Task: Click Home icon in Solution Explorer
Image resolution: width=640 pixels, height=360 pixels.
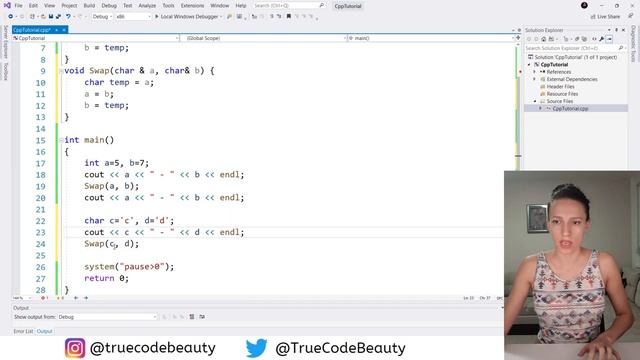Action: point(543,39)
